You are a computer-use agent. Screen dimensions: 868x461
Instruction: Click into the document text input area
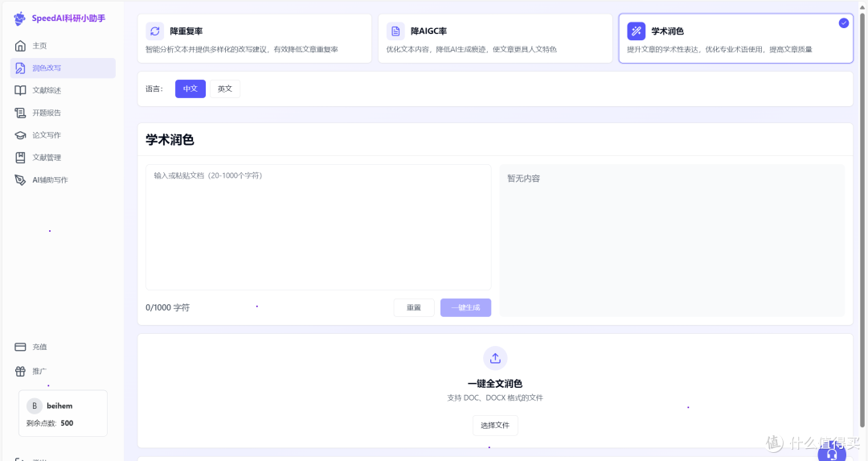click(318, 227)
